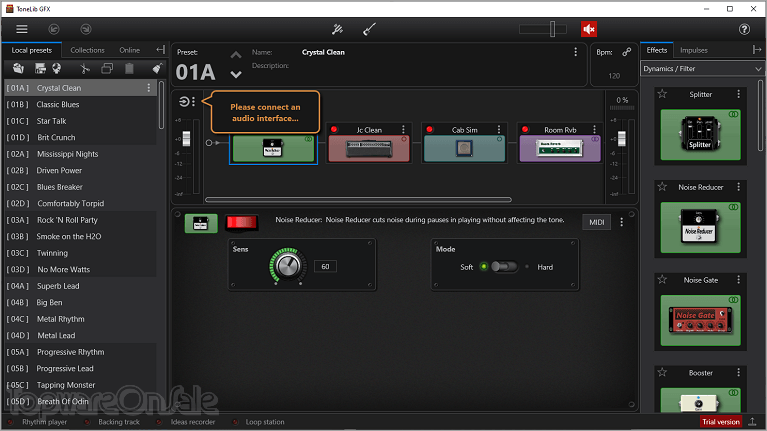Switch to the Effects tab
The height and width of the screenshot is (431, 767).
(x=656, y=50)
